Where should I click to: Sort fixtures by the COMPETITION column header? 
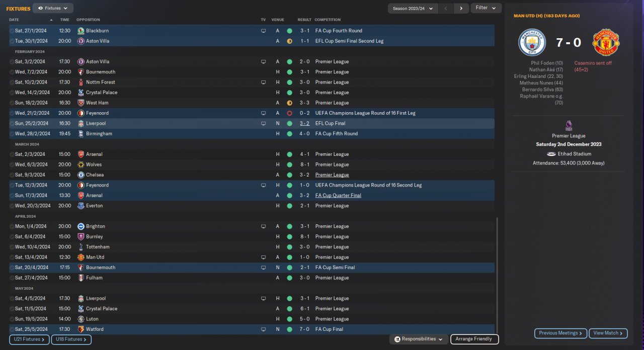click(x=328, y=20)
